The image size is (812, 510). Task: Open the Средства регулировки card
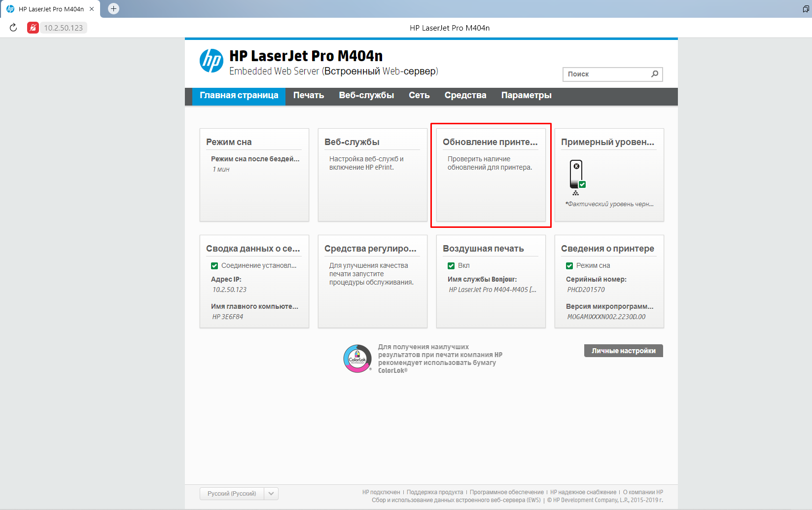tap(373, 282)
